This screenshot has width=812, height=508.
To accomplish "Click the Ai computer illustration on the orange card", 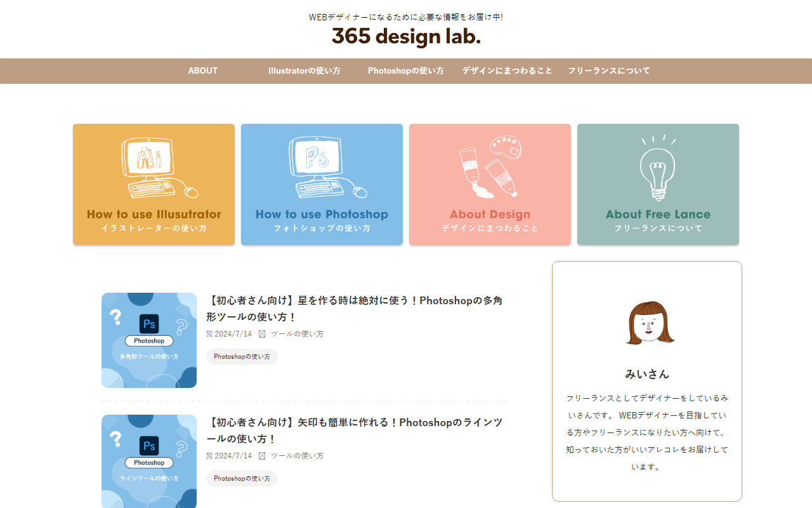I will click(159, 168).
